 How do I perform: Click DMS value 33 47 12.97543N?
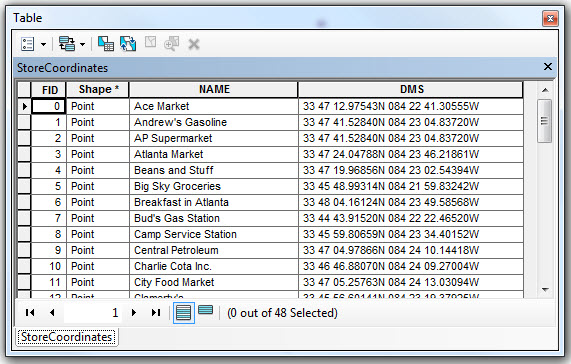pos(411,106)
